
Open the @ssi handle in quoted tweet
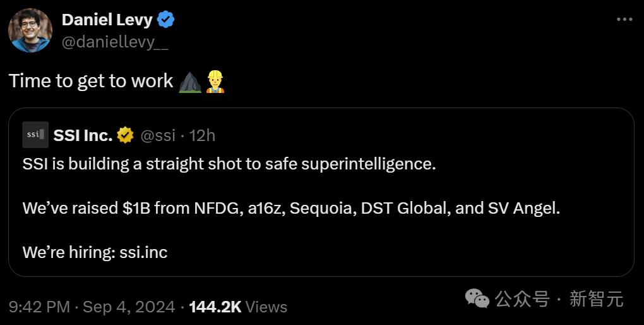click(x=157, y=135)
